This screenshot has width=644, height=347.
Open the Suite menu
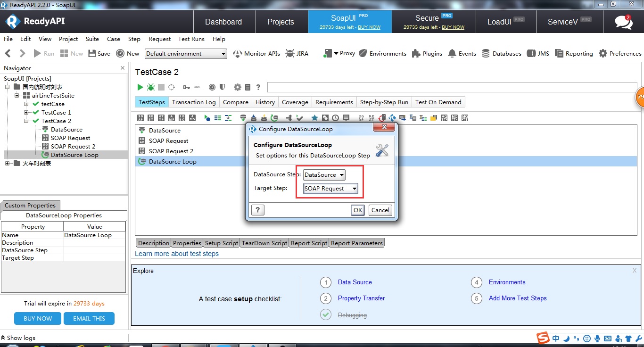(92, 39)
